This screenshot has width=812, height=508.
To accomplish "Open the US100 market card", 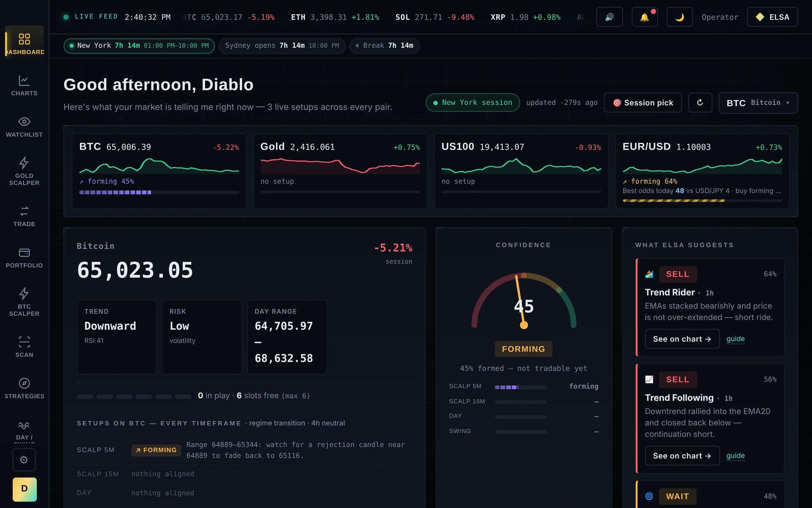I will click(521, 171).
